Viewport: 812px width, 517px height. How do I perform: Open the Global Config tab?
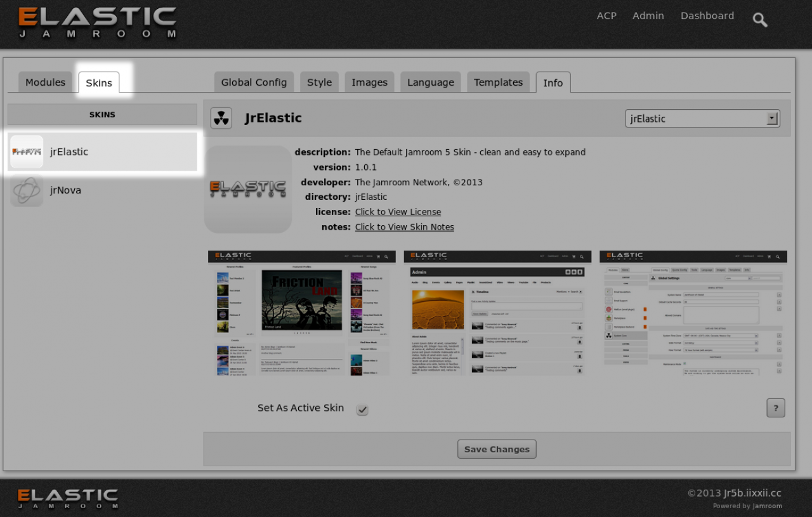point(254,82)
